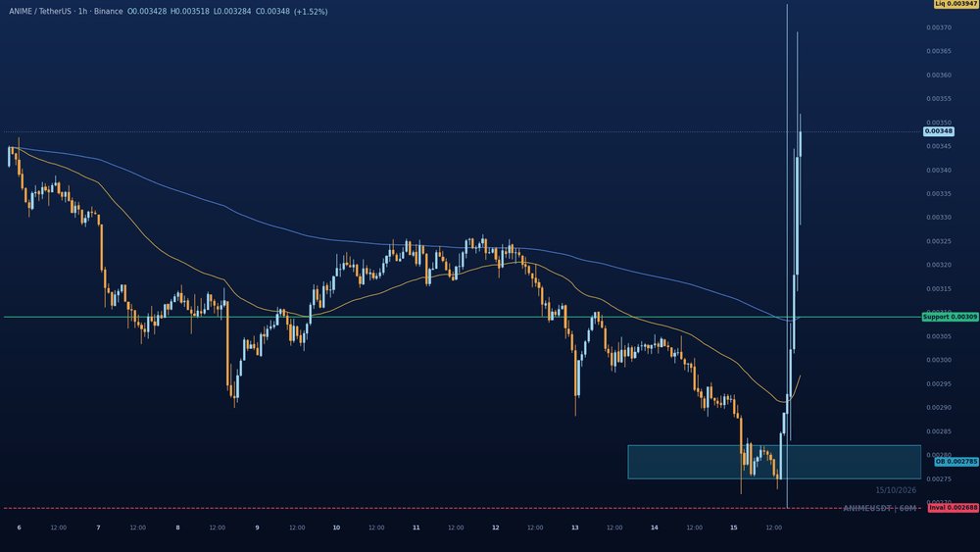Click day 14 on the time axis
980x552 pixels.
[654, 527]
